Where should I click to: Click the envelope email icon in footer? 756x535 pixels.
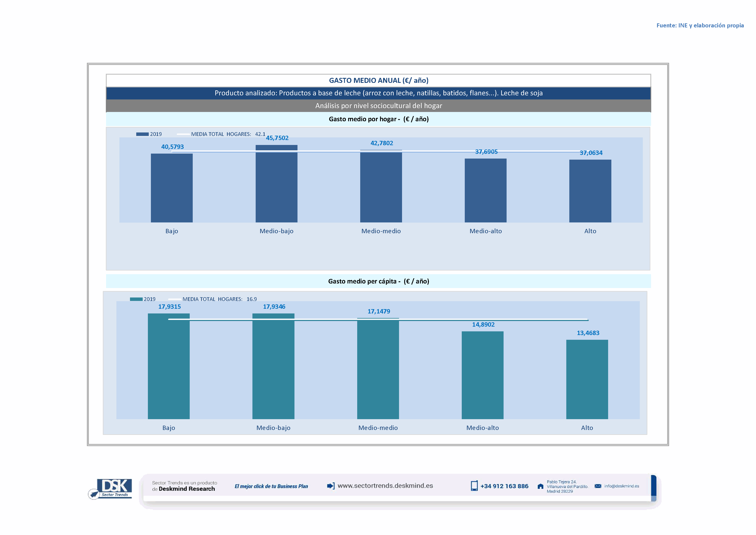click(598, 486)
